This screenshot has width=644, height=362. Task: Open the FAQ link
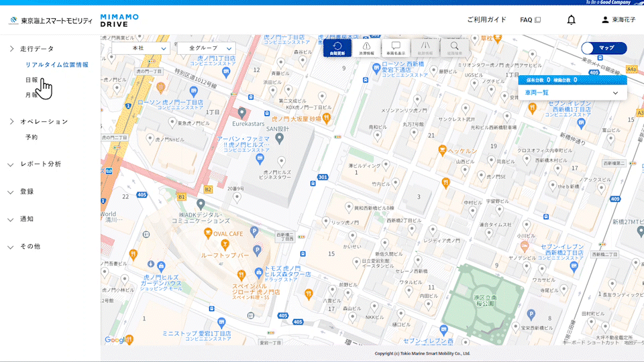point(530,19)
